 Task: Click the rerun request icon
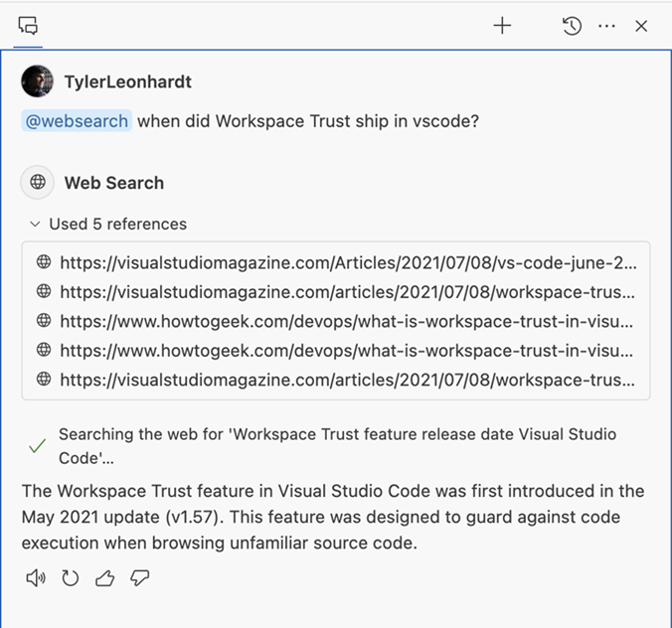[71, 578]
